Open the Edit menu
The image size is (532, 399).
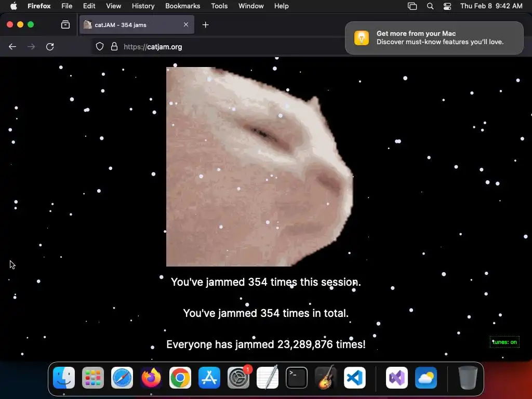point(89,6)
